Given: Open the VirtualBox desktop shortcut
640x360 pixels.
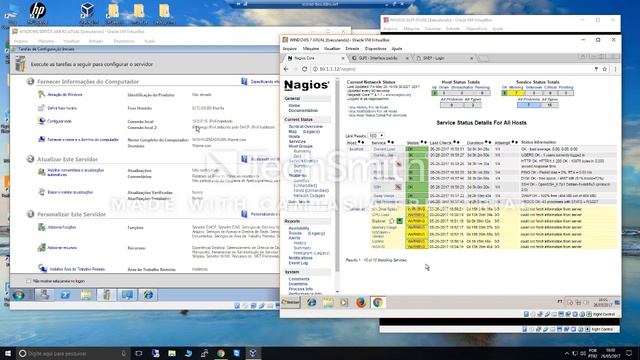Looking at the screenshot, I should [88, 13].
